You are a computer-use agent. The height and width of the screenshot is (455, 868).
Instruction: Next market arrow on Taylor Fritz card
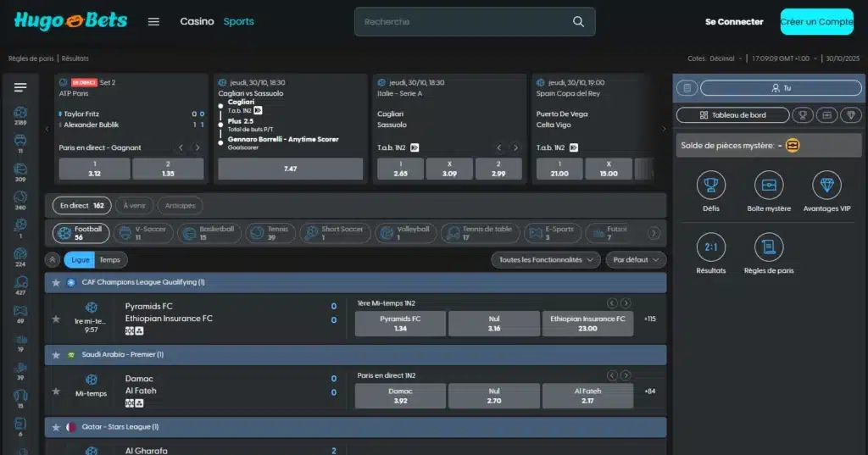pos(197,147)
